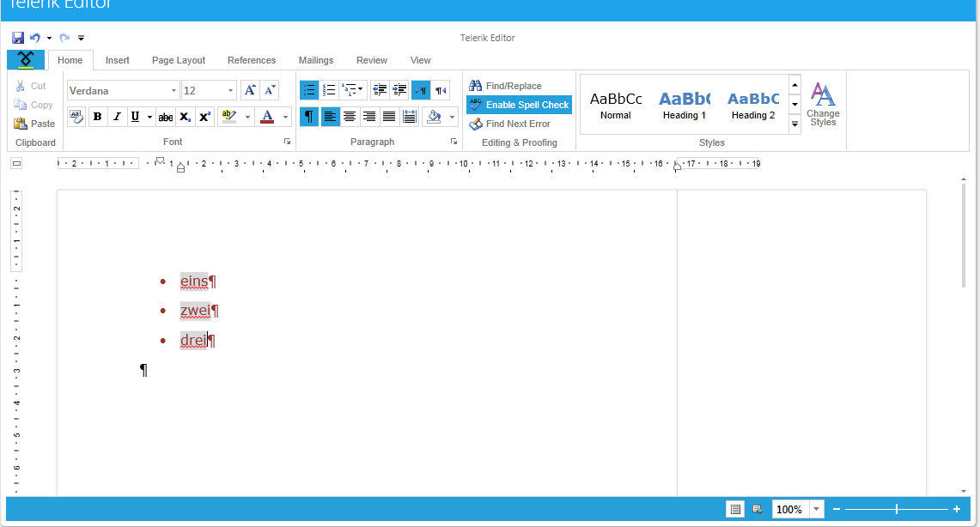The image size is (980, 527).
Task: Increase font size with grow font icon
Action: click(250, 90)
